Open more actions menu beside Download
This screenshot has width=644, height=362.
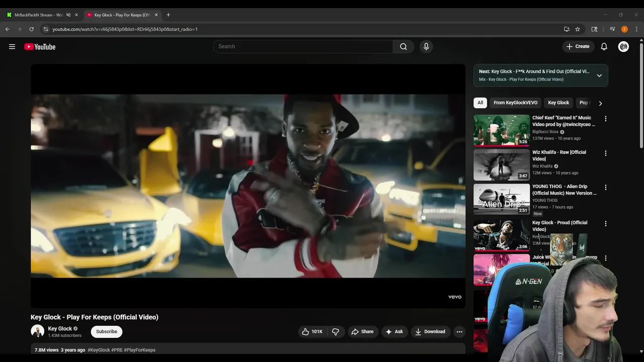(x=459, y=332)
